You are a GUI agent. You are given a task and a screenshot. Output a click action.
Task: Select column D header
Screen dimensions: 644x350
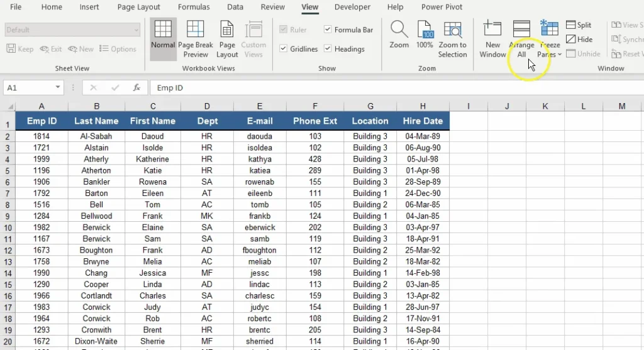207,106
